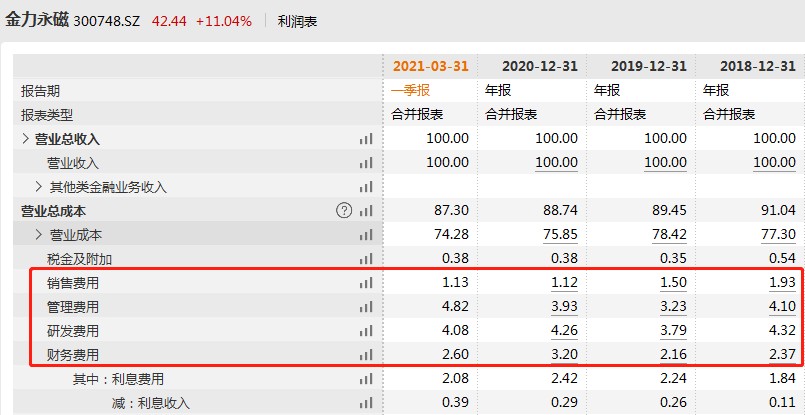Viewport: 805px width, 415px height.
Task: Expand the 营业成本 row arrow
Action: click(39, 235)
